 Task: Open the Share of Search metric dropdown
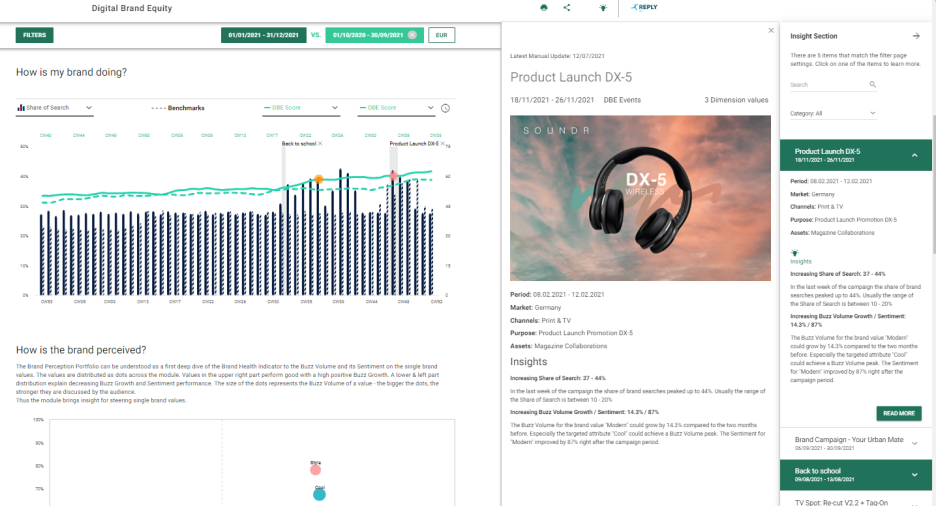coord(54,108)
